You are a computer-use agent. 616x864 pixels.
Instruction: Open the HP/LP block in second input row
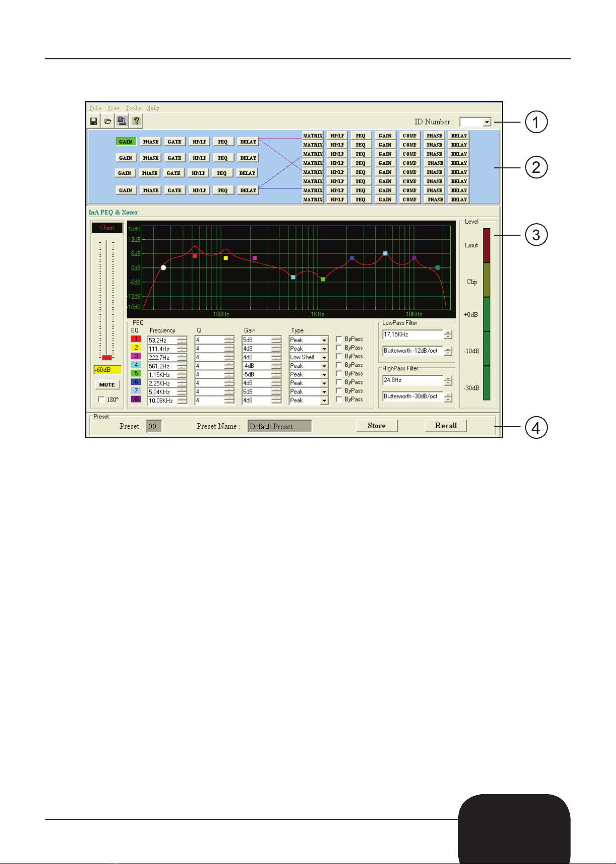[199, 158]
